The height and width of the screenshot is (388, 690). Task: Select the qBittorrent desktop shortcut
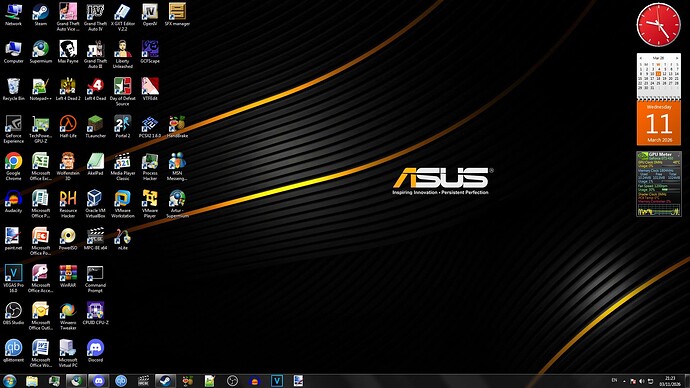(x=13, y=351)
